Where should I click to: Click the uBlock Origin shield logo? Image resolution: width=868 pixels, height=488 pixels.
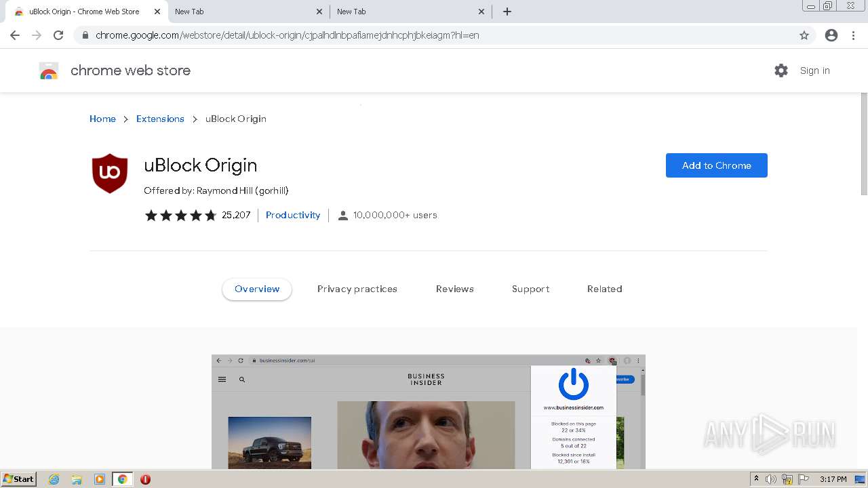point(110,174)
